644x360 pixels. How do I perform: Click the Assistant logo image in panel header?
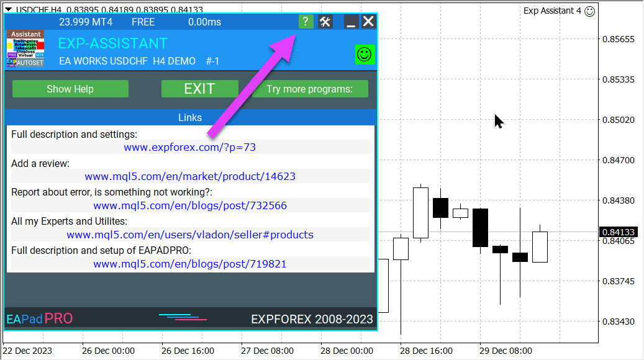click(25, 48)
